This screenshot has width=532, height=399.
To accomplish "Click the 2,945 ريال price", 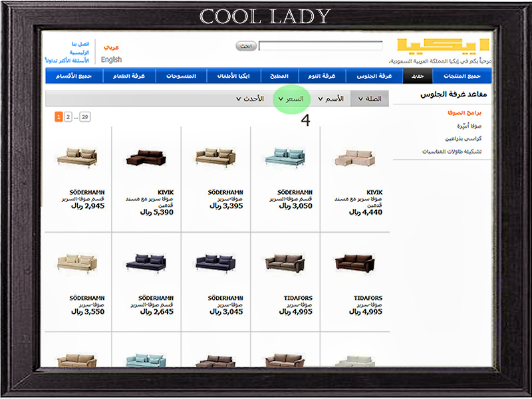I will (x=88, y=206).
